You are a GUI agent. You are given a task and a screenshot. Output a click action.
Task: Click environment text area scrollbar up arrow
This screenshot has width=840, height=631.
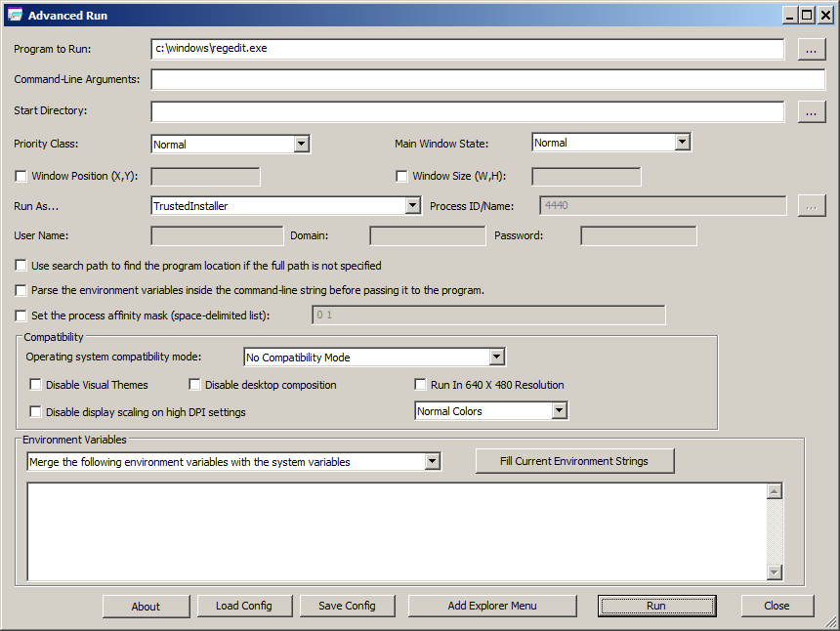(x=775, y=491)
